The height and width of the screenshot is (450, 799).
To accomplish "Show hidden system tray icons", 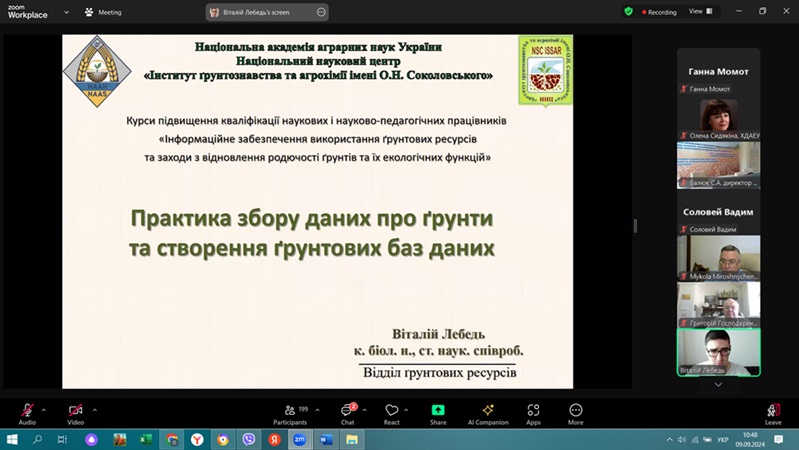I will [x=669, y=439].
